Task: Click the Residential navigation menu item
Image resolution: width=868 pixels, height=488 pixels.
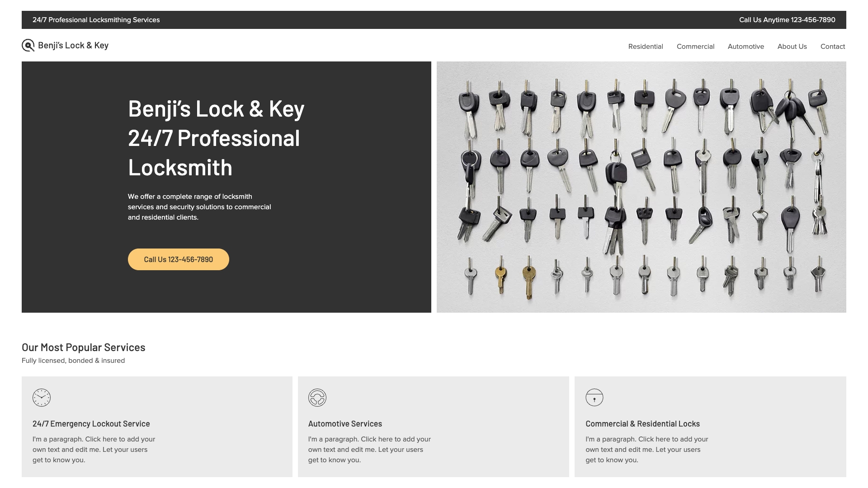Action: (646, 46)
